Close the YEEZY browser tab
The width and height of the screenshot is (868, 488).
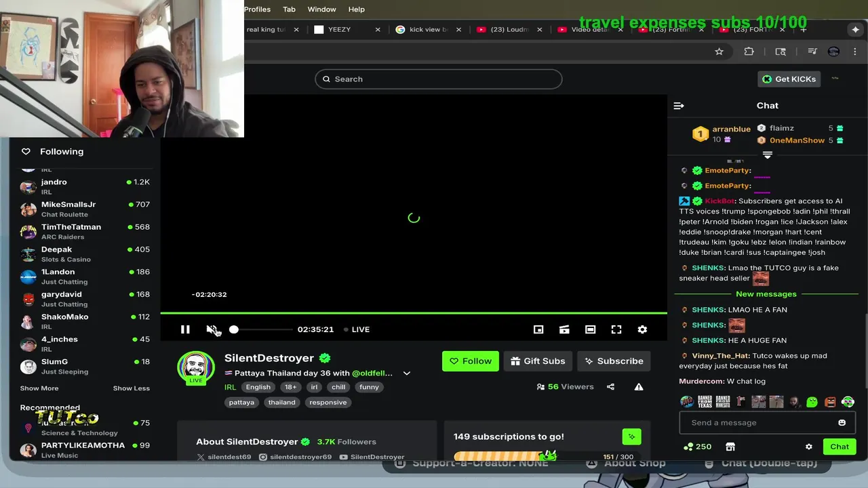point(378,30)
